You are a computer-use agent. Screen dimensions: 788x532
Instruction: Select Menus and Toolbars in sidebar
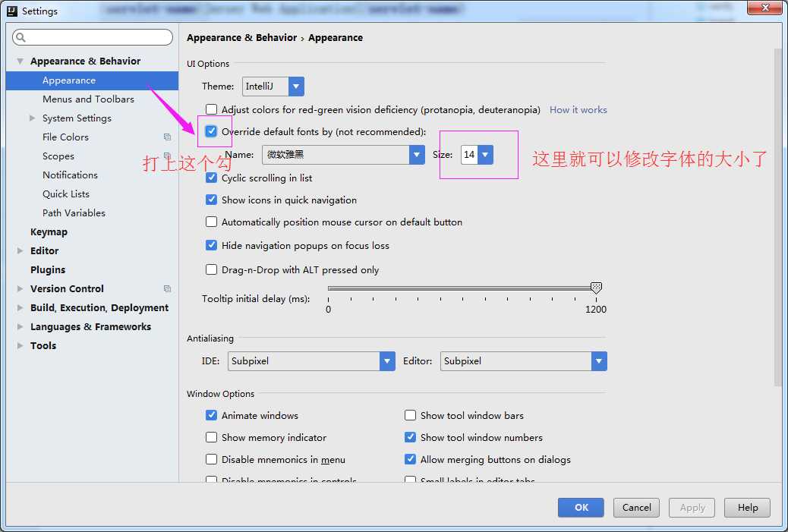coord(88,99)
